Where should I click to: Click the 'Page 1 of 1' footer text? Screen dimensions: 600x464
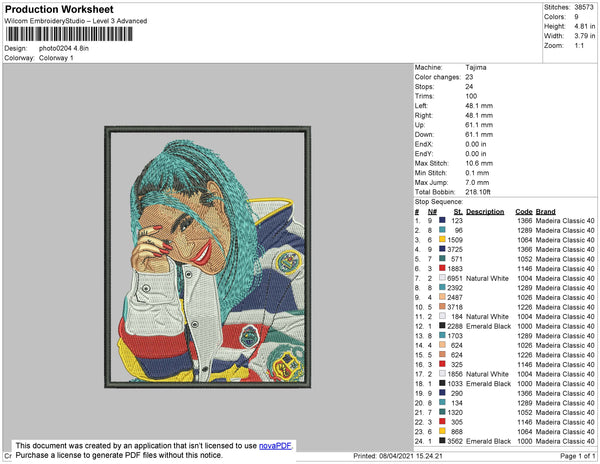click(x=577, y=456)
